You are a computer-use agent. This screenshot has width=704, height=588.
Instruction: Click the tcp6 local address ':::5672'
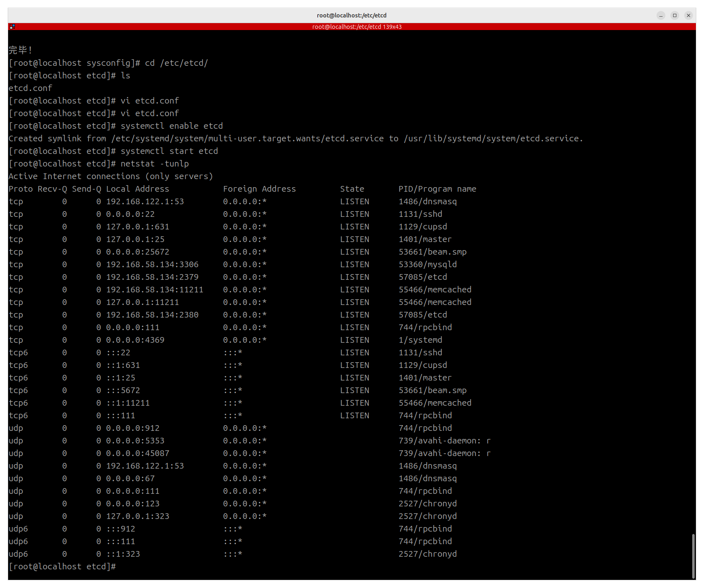(x=123, y=390)
